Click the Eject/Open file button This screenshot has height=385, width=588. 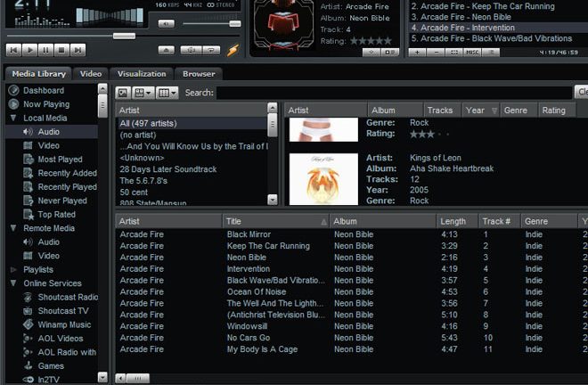pos(166,50)
